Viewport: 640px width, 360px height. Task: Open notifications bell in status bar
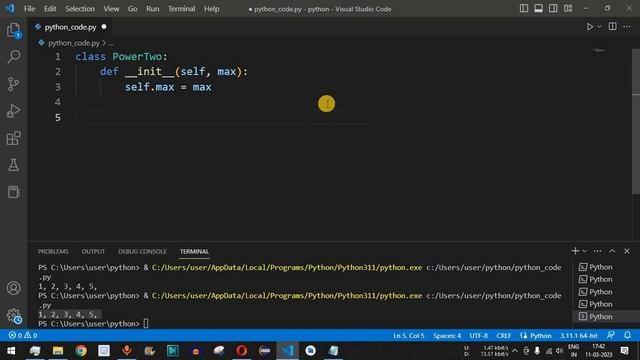pyautogui.click(x=627, y=335)
